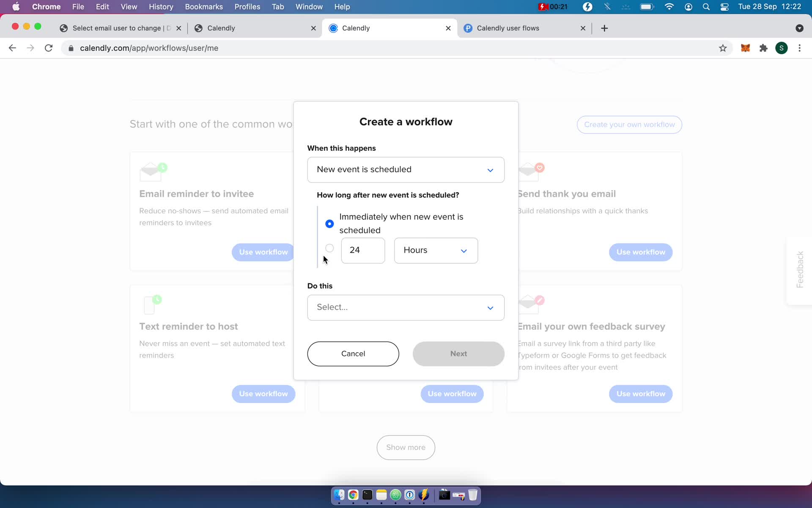Screen dimensions: 812x508
Task: Click the Cancel button to dismiss dialog
Action: pos(353,353)
